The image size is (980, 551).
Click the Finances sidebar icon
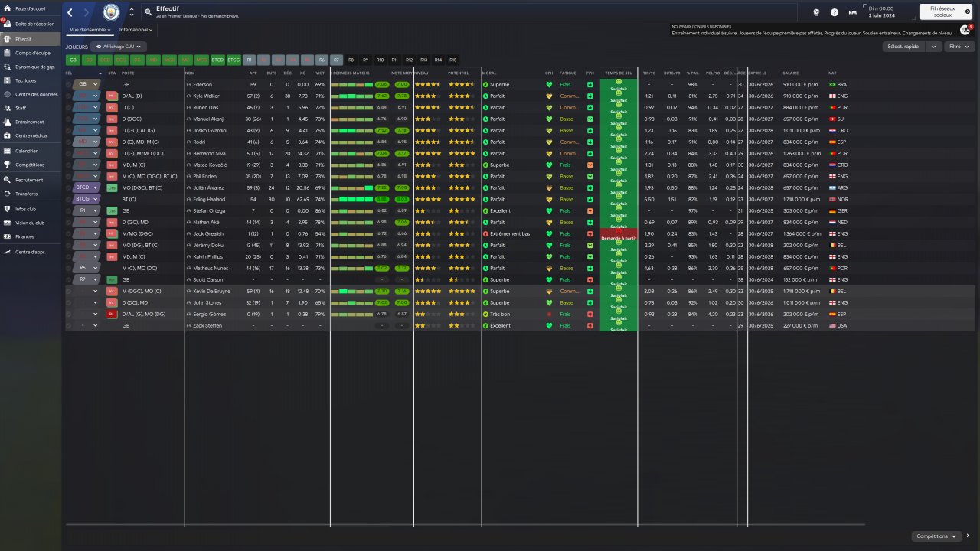pos(8,236)
